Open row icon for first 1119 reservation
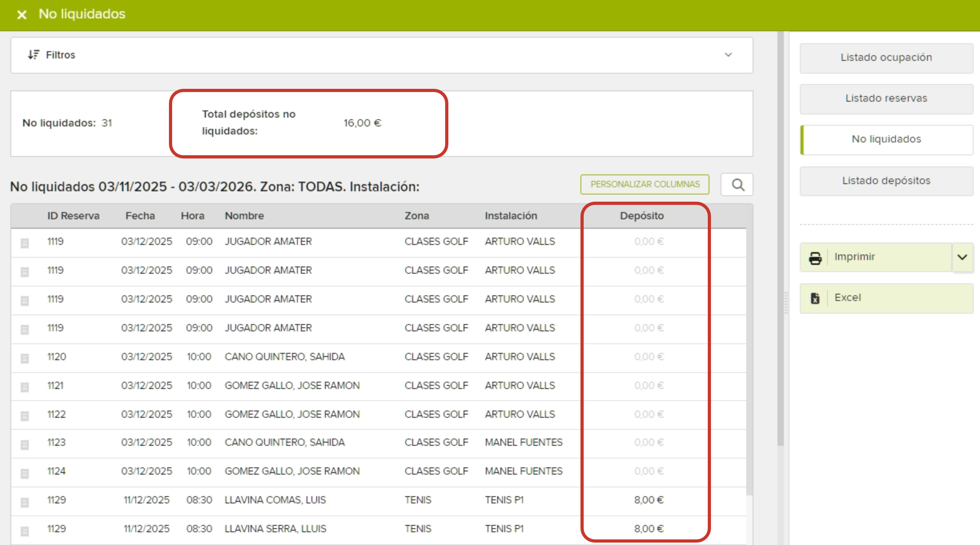 point(24,243)
